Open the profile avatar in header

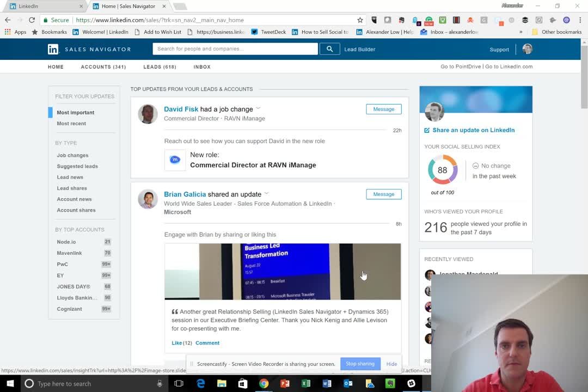coord(527,49)
